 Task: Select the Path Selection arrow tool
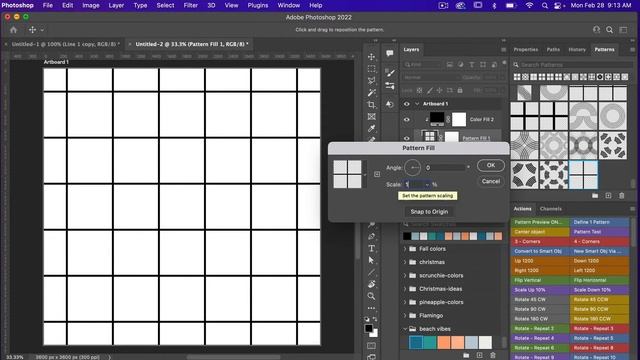pos(371,260)
